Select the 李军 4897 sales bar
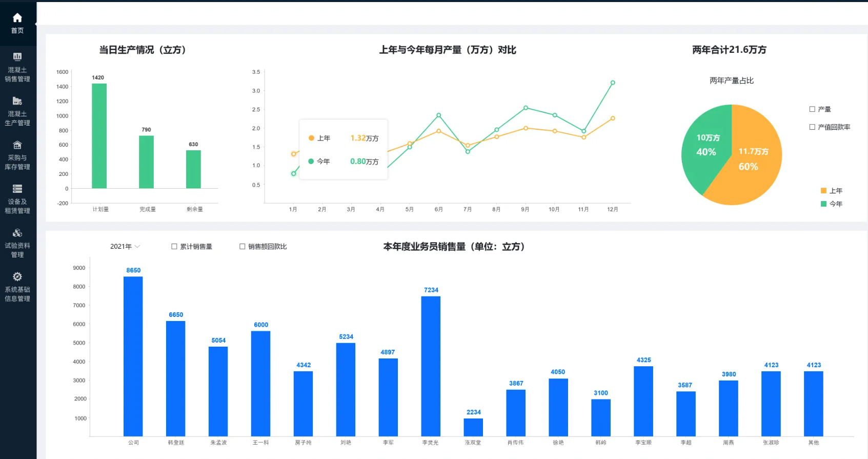Image resolution: width=868 pixels, height=459 pixels. [389, 397]
